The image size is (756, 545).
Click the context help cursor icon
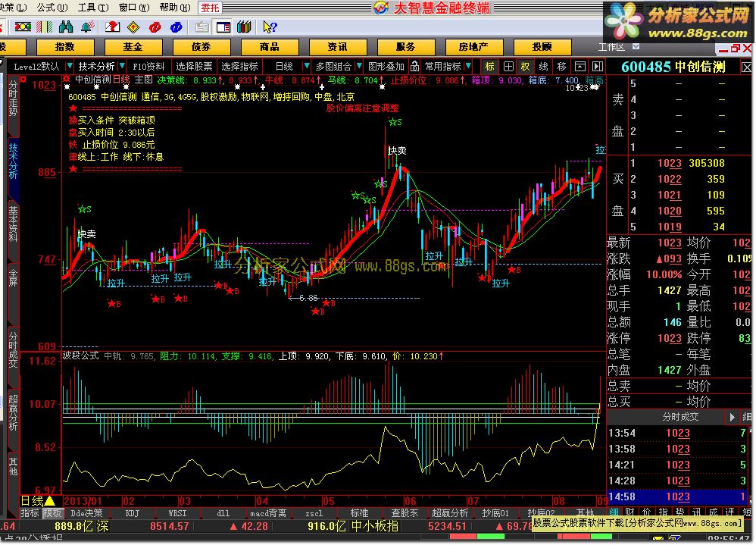(270, 27)
